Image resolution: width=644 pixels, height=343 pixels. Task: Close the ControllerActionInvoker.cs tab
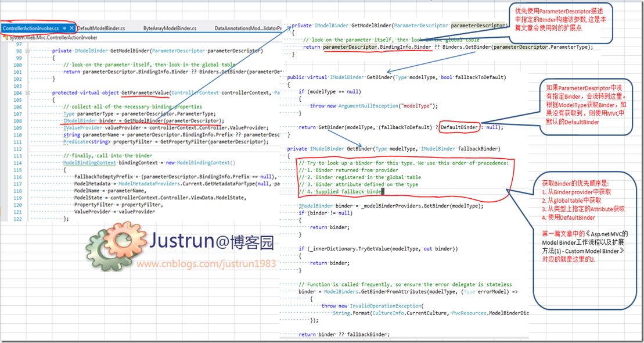tap(71, 28)
